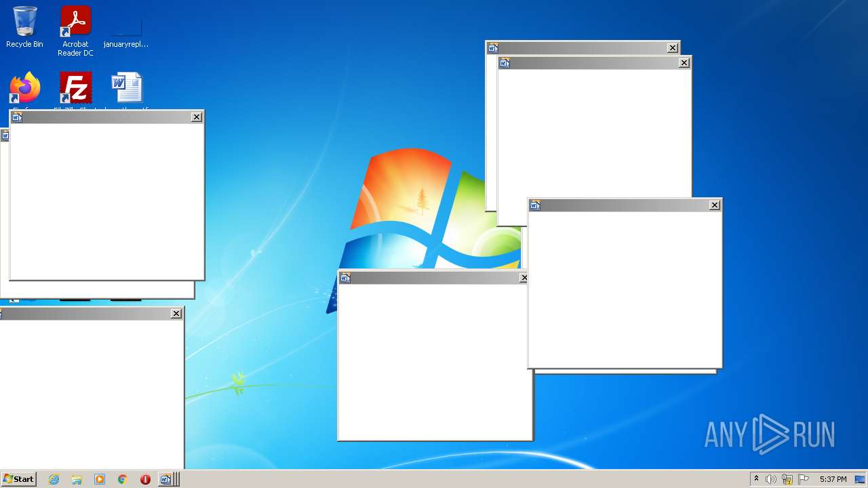Show hidden notification area icons
This screenshot has width=868, height=488.
(756, 479)
